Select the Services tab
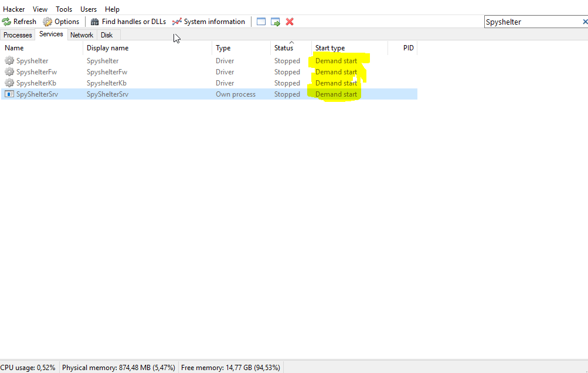588x373 pixels. point(51,34)
